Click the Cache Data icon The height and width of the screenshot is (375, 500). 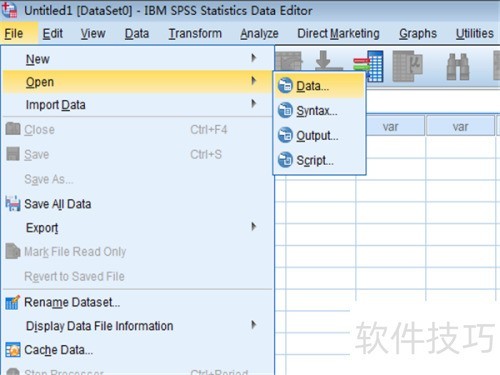[13, 350]
